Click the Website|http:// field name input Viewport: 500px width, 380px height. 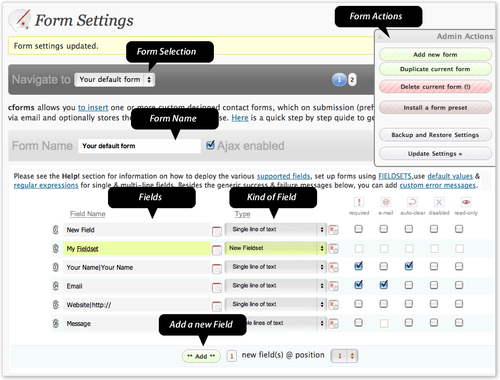(x=137, y=305)
